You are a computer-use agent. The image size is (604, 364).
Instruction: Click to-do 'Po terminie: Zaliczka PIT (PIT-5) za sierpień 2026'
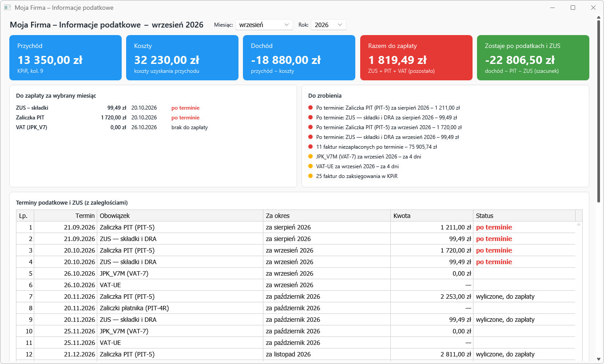pos(388,108)
